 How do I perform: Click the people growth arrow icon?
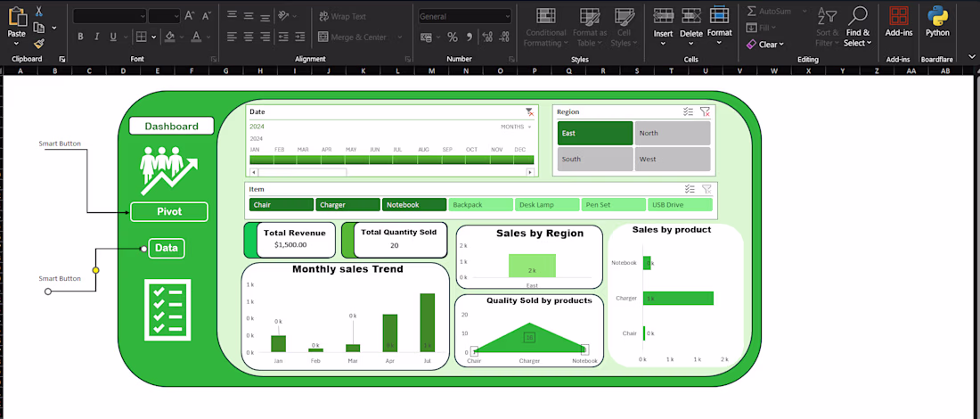(168, 171)
